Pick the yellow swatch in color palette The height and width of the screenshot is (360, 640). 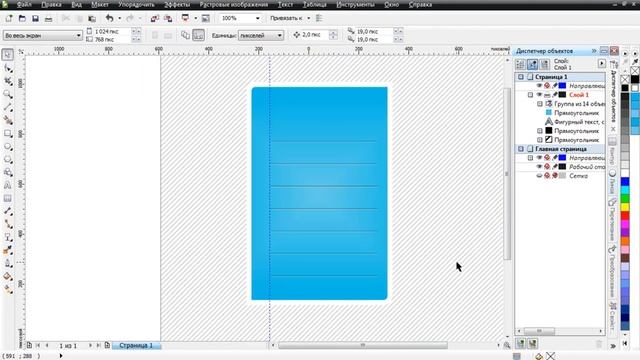point(625,207)
